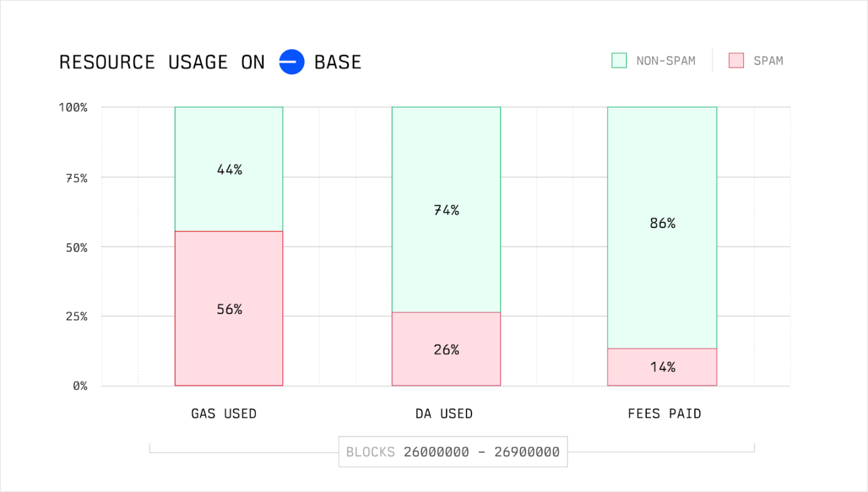Click the FEES PAID axis label

664,414
